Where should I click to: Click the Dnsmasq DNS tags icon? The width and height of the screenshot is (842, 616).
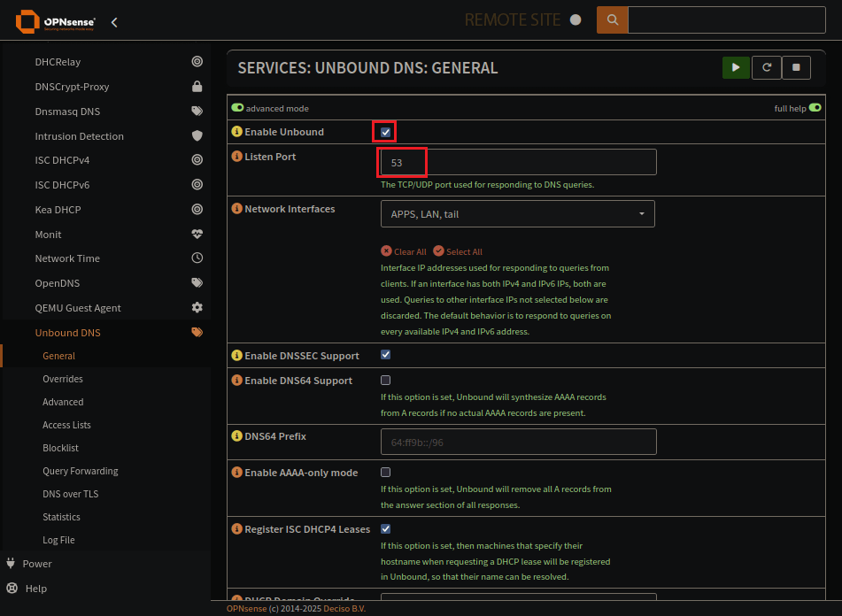[x=197, y=111]
